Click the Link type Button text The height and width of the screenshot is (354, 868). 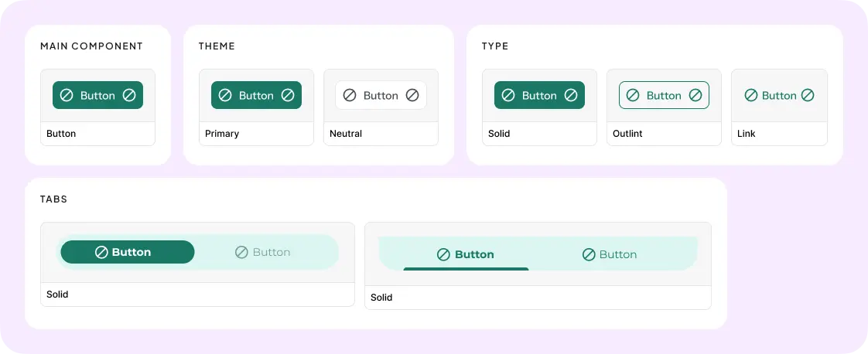tap(779, 96)
